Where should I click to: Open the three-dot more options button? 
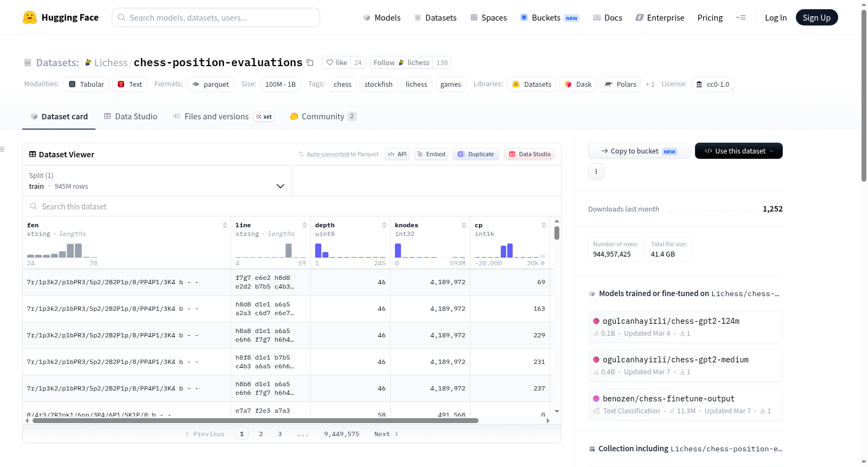[x=596, y=171]
